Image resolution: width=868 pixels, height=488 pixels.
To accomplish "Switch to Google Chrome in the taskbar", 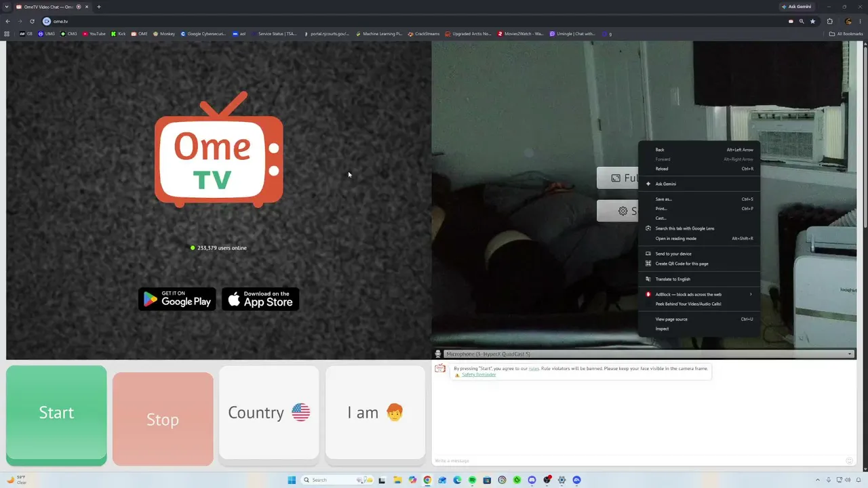I will click(x=427, y=480).
